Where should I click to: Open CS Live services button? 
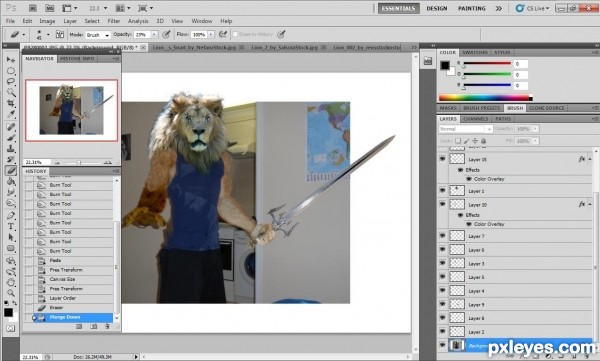pos(532,8)
